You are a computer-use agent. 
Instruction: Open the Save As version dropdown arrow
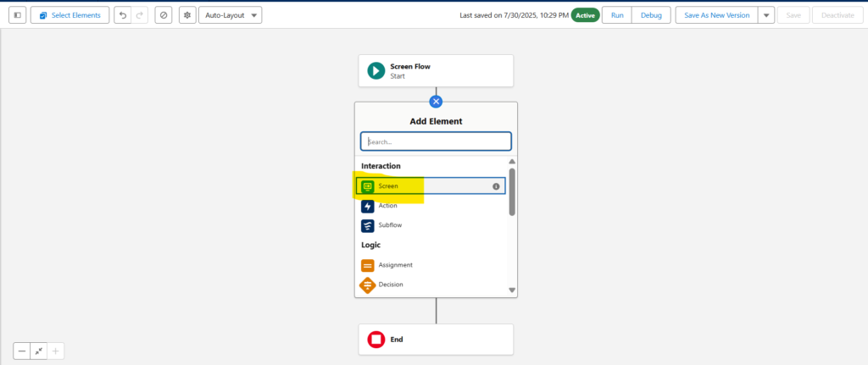coord(766,15)
